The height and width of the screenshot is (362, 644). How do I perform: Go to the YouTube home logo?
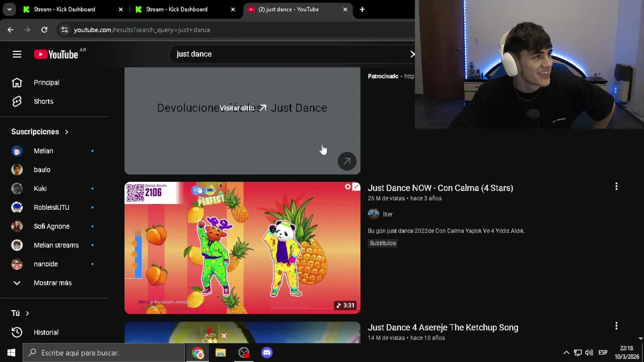click(x=56, y=54)
